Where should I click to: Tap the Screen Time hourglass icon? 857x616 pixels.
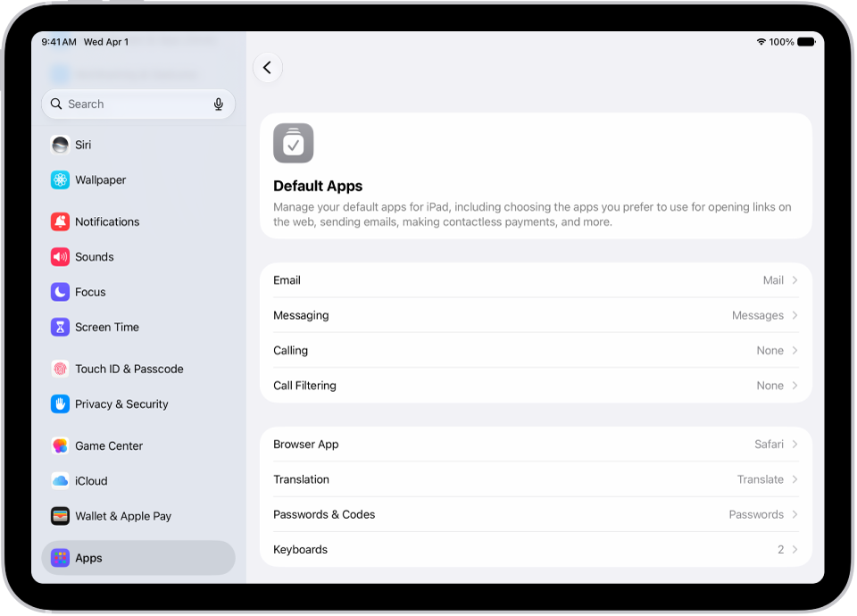60,327
